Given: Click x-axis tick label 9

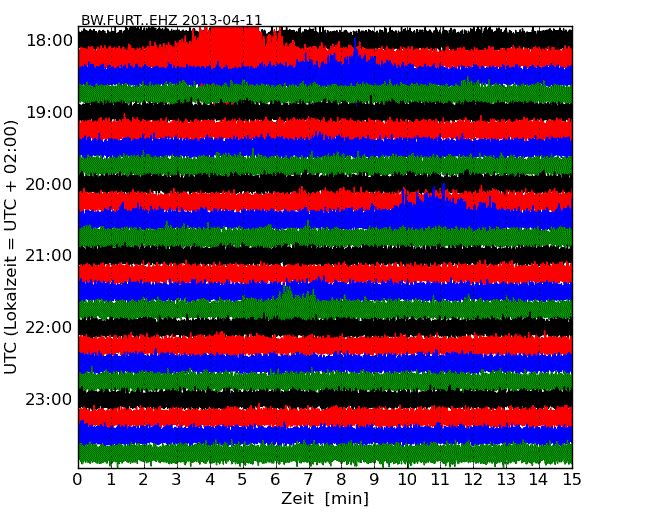Looking at the screenshot, I should [x=374, y=479].
